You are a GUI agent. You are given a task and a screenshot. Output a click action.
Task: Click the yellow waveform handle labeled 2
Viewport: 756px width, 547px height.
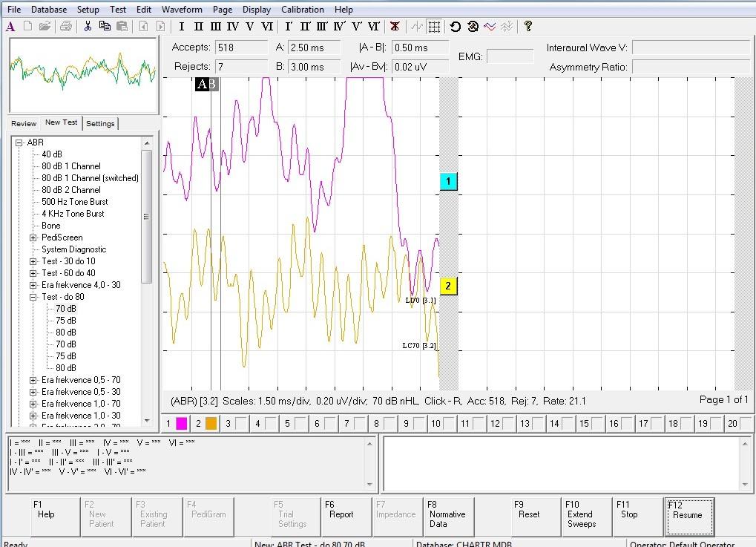click(x=448, y=286)
